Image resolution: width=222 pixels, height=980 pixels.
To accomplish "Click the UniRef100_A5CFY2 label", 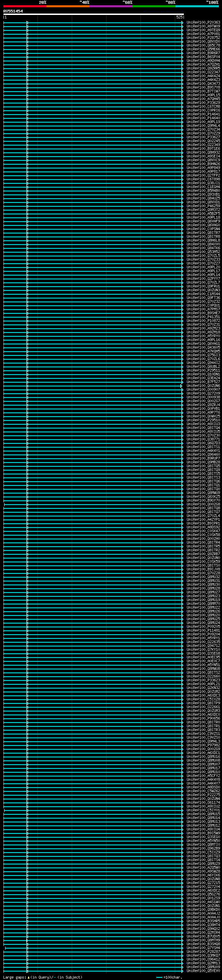I will [203, 776].
